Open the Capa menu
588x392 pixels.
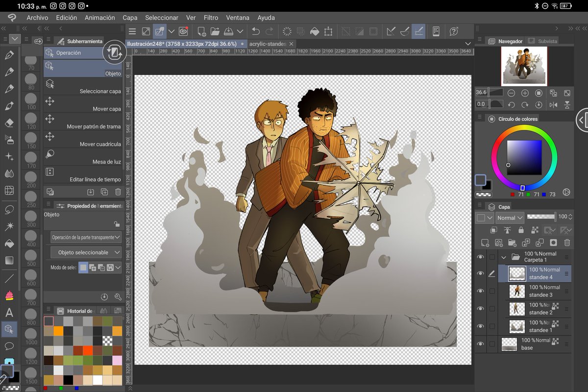pos(130,18)
